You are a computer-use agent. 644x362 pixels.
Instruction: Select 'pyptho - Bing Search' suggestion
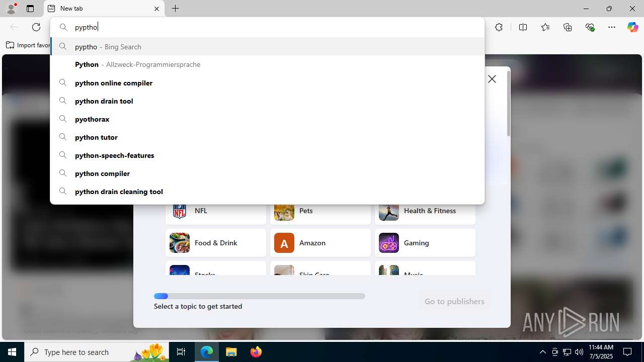[267, 47]
